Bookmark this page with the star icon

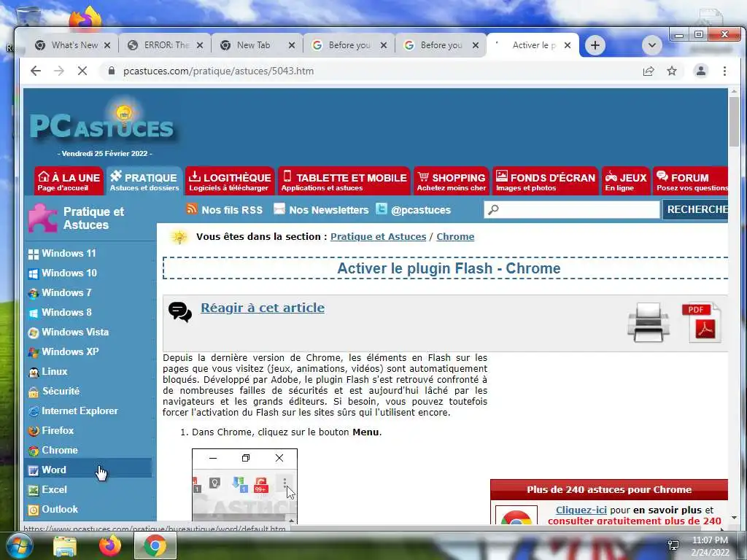(672, 71)
